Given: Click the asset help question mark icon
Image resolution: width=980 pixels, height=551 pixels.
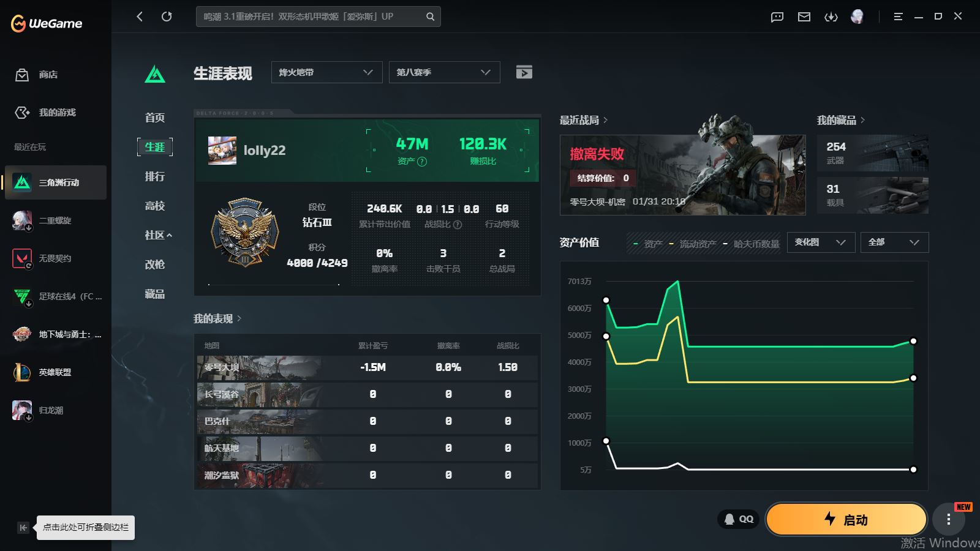Looking at the screenshot, I should [422, 162].
